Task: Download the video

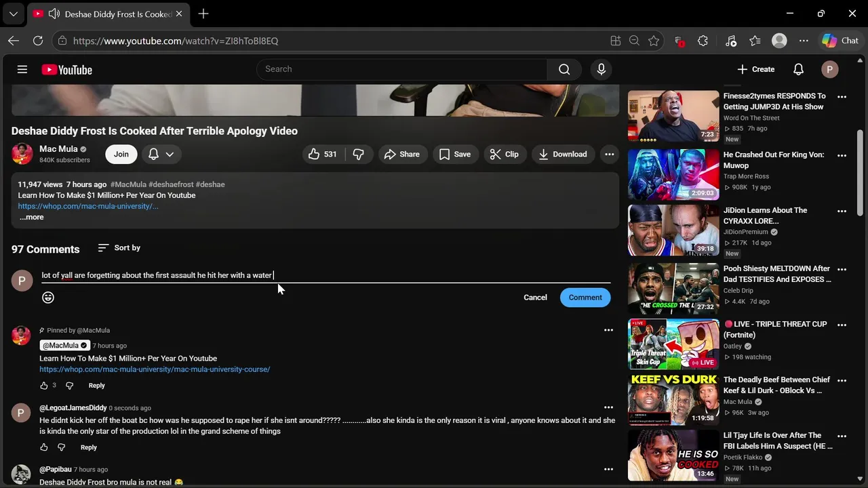Action: tap(563, 154)
